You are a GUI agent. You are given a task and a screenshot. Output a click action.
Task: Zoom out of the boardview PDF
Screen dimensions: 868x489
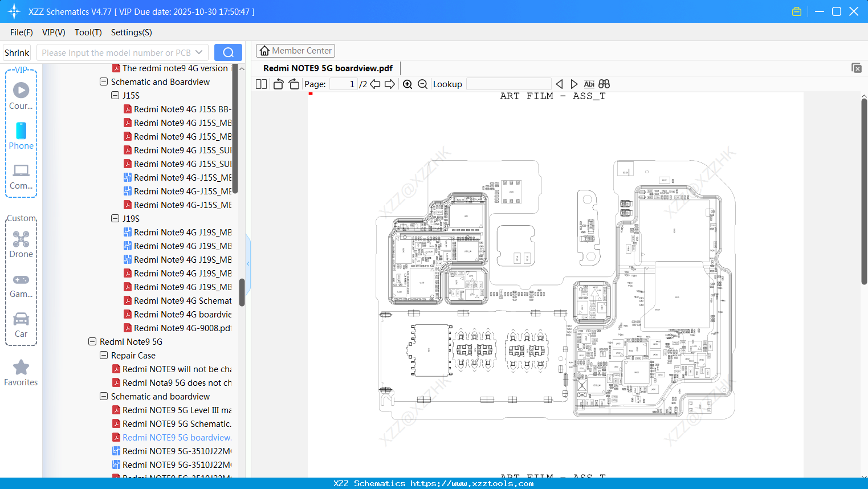(x=422, y=84)
